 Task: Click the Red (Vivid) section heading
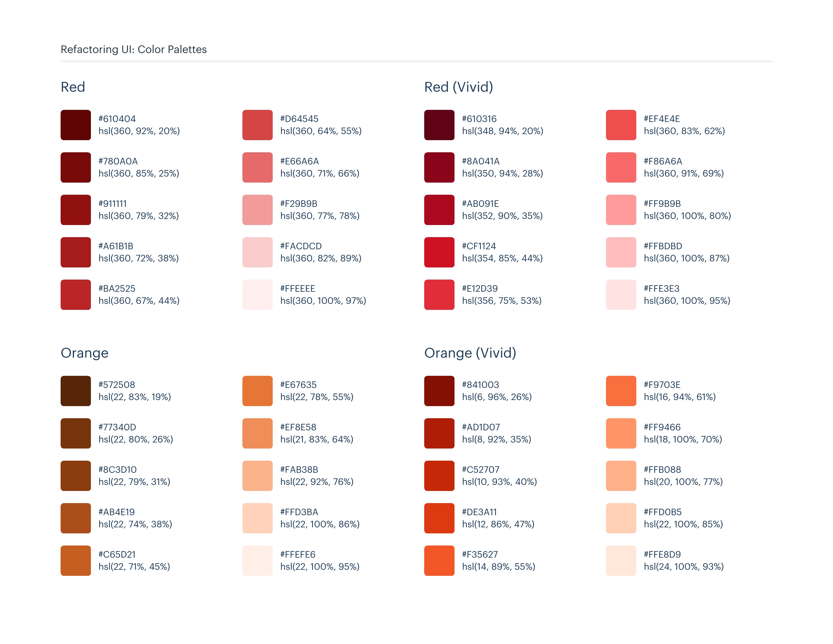point(459,87)
